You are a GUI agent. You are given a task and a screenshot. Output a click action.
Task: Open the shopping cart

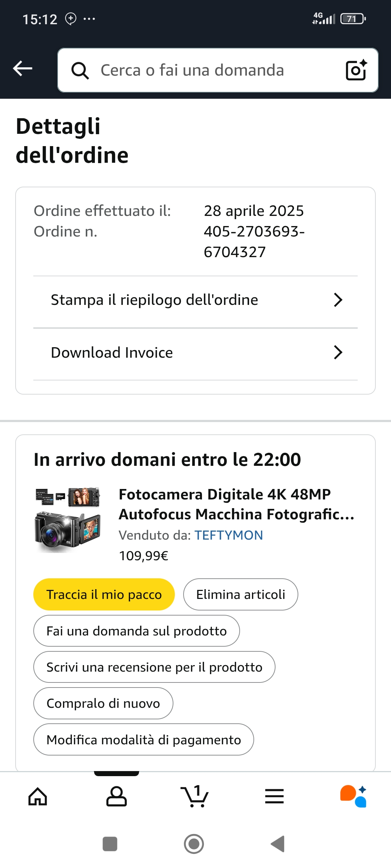click(x=195, y=796)
